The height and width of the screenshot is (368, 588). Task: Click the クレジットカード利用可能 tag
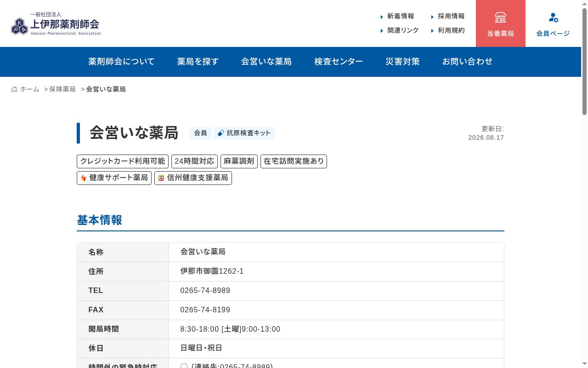123,161
